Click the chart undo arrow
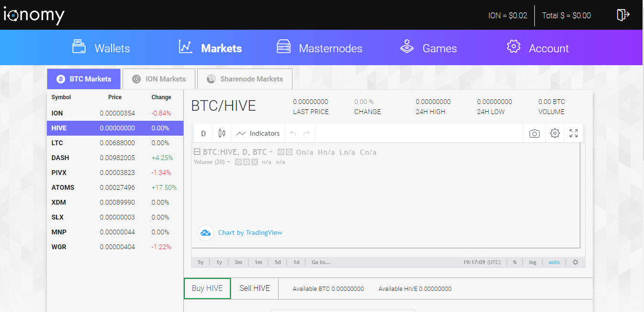The image size is (644, 312). pos(293,133)
